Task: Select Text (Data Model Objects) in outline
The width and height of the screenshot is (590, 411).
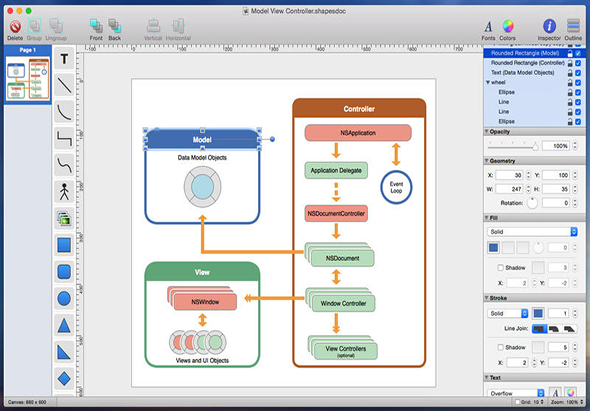Action: [522, 73]
